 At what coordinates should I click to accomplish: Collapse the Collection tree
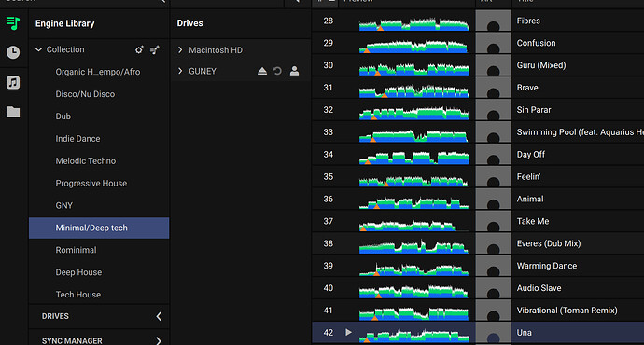[38, 49]
